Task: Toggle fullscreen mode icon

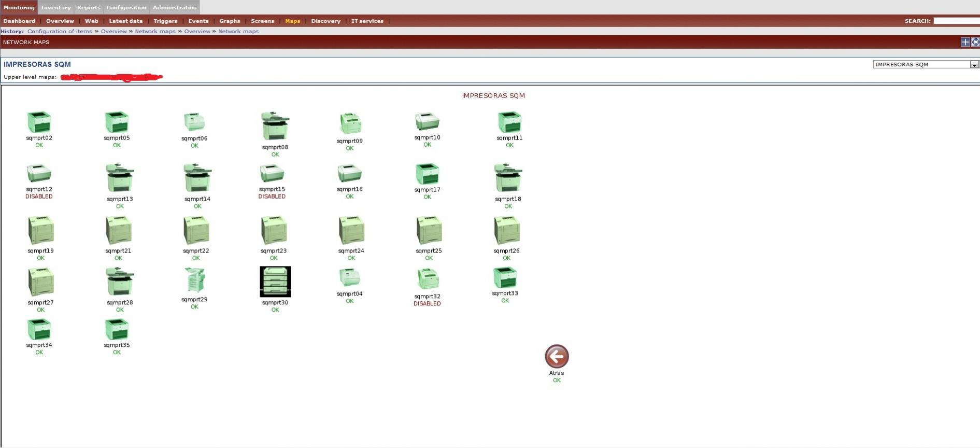Action: click(x=975, y=42)
